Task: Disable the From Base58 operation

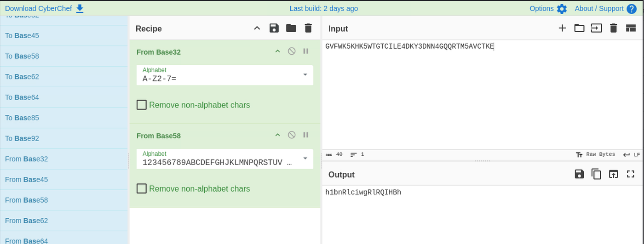Action: [292, 135]
